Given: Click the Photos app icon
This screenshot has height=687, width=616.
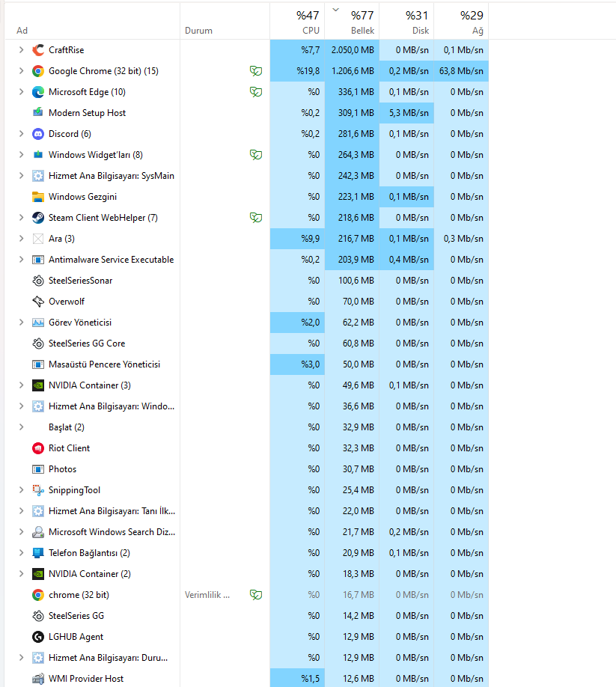Looking at the screenshot, I should [x=38, y=469].
